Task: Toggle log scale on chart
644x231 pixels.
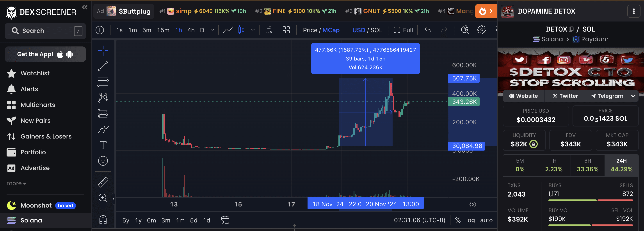Action: coord(470,220)
